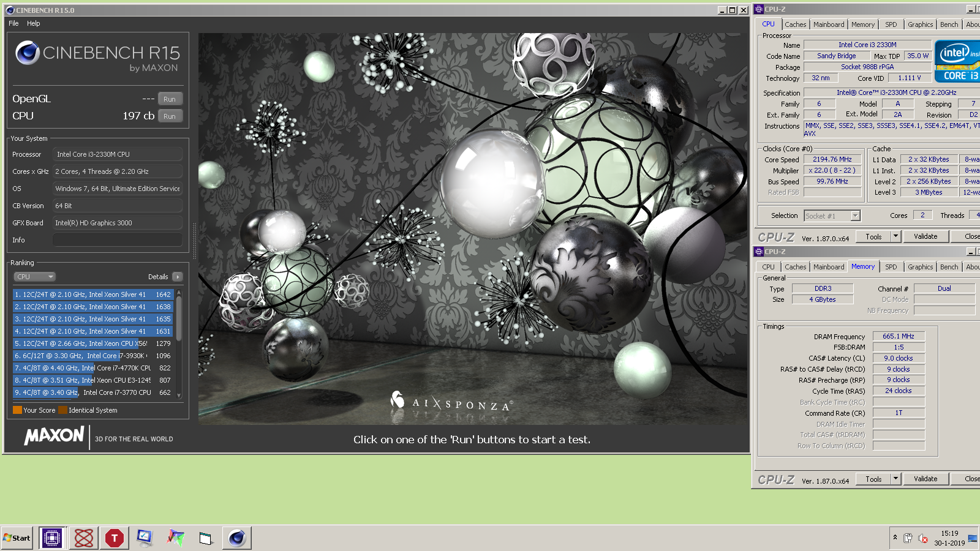Open the Ranking CPU dropdown
Image resolution: width=980 pixels, height=551 pixels.
(x=34, y=277)
